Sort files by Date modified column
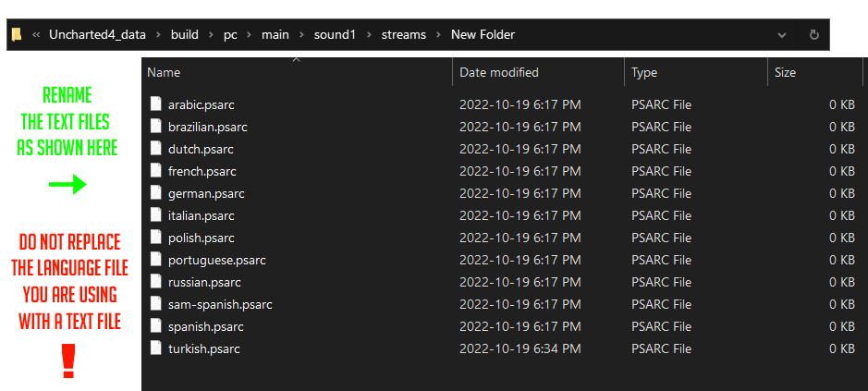The width and height of the screenshot is (868, 391). point(498,72)
